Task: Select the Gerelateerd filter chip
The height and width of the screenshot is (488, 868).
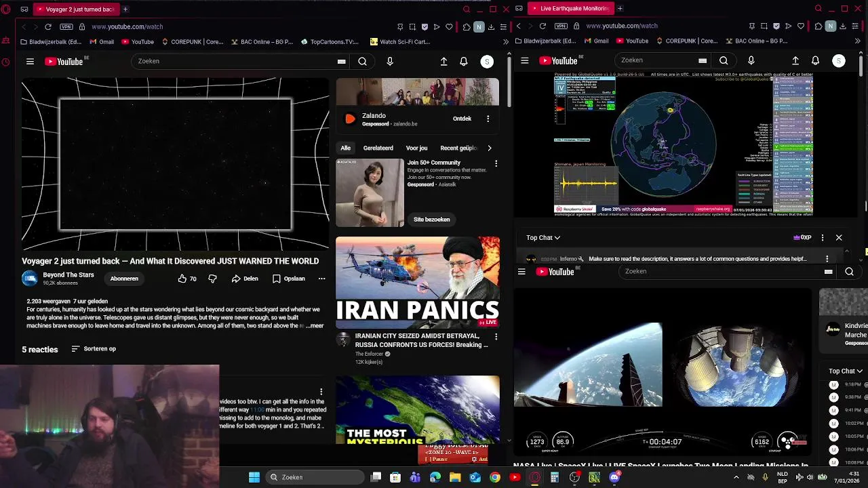Action: [x=378, y=148]
